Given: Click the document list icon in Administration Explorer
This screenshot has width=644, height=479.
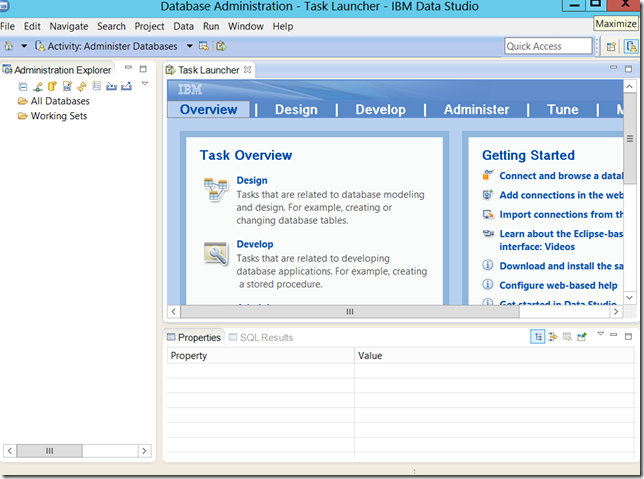Looking at the screenshot, I should coord(97,86).
